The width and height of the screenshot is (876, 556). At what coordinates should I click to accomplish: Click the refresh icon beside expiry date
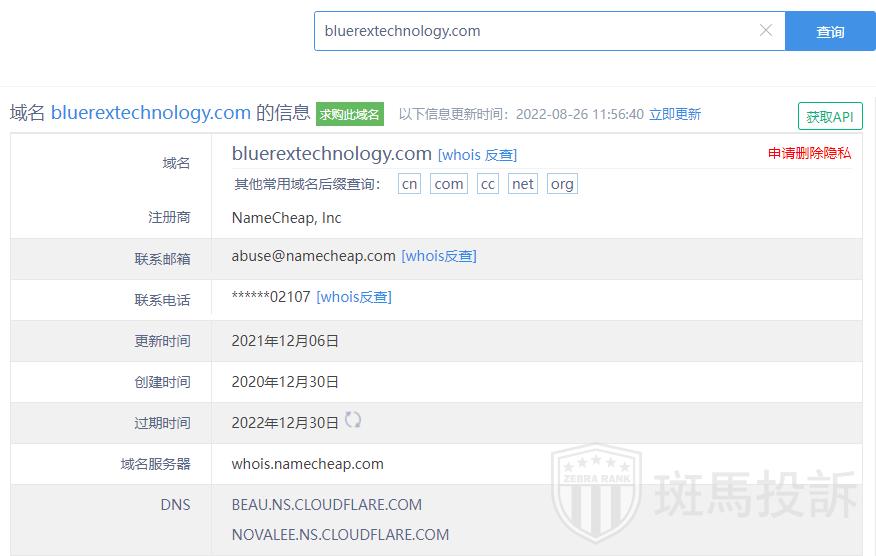(x=353, y=420)
